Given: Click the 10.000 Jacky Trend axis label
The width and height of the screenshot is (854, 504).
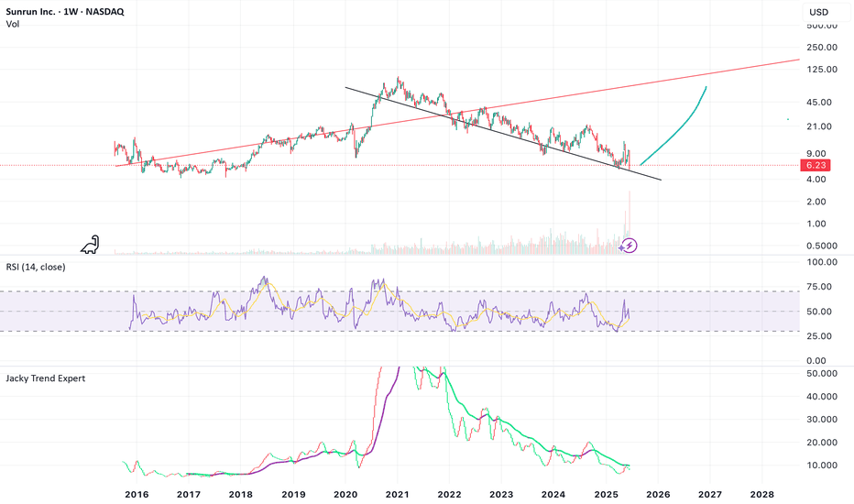Looking at the screenshot, I should (x=822, y=465).
